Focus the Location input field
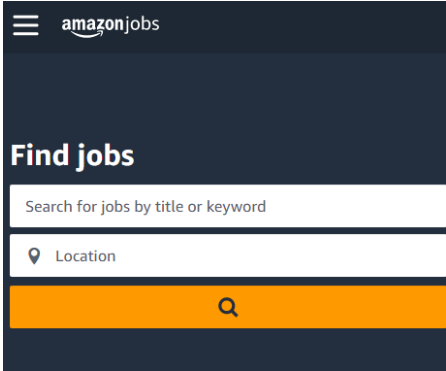Image resolution: width=446 pixels, height=371 pixels. pyautogui.click(x=228, y=256)
